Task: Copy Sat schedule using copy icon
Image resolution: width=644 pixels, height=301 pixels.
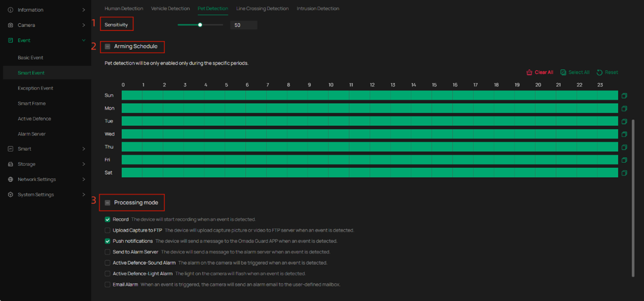Action: point(624,173)
